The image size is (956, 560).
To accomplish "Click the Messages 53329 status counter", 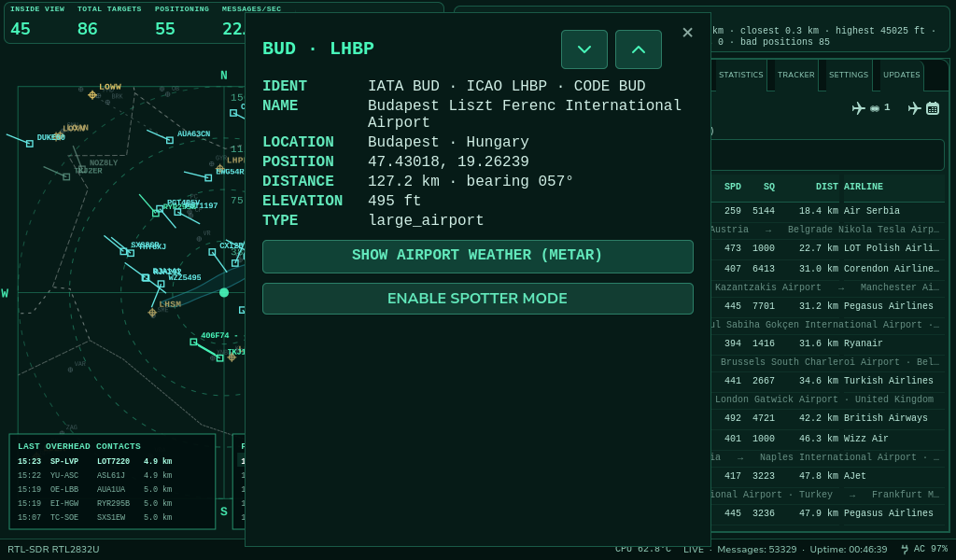I will pos(756,549).
